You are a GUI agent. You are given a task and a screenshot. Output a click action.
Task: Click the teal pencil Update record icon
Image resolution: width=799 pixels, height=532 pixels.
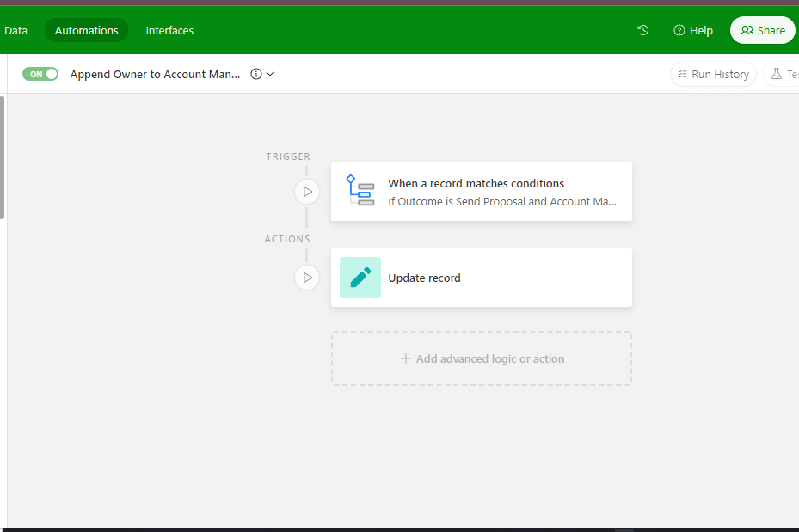pos(360,278)
